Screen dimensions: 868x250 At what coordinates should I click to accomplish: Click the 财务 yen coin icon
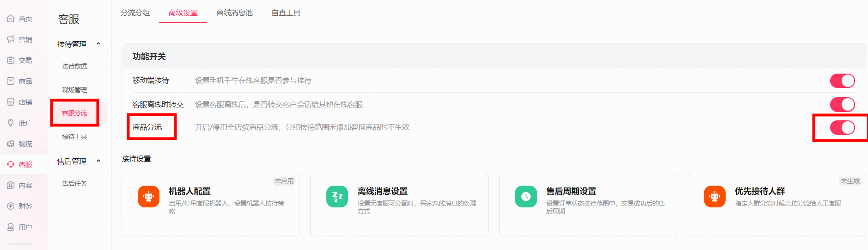pos(11,206)
